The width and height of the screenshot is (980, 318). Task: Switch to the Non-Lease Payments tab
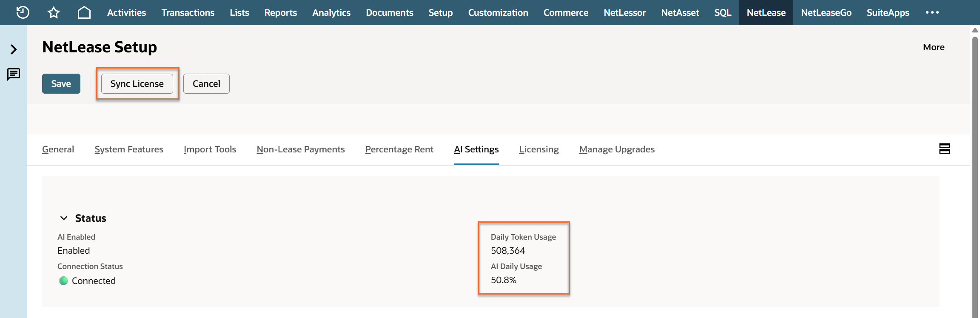pos(301,149)
